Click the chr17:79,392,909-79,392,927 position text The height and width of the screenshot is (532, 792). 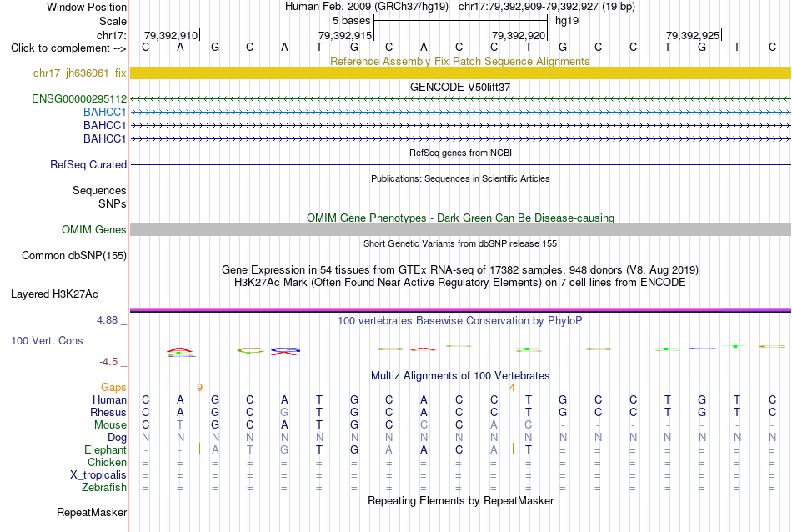(547, 7)
